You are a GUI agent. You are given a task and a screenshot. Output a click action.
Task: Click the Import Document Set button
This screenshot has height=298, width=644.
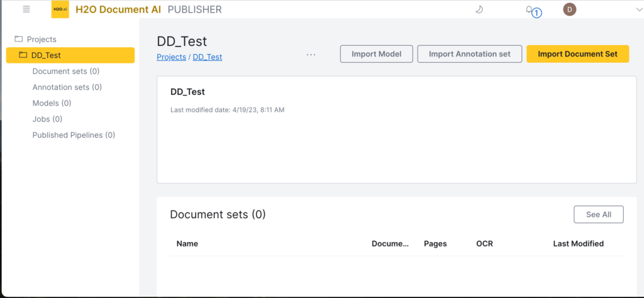pyautogui.click(x=577, y=54)
